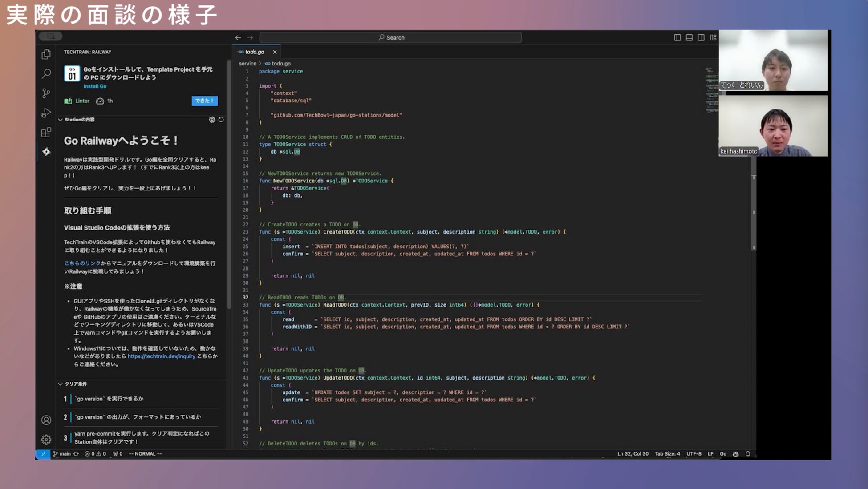Select the todo.go editor tab

coord(254,52)
